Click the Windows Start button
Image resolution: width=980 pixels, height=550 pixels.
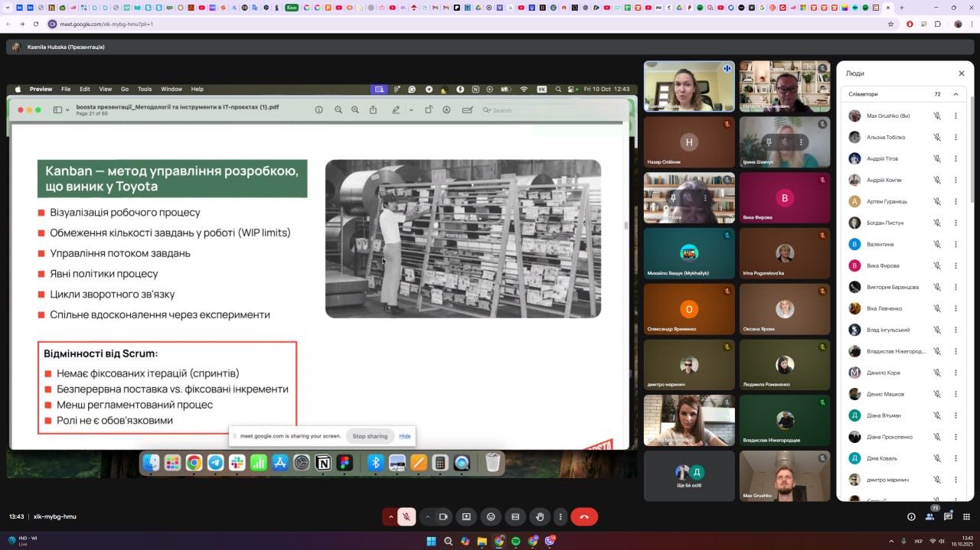(x=431, y=541)
